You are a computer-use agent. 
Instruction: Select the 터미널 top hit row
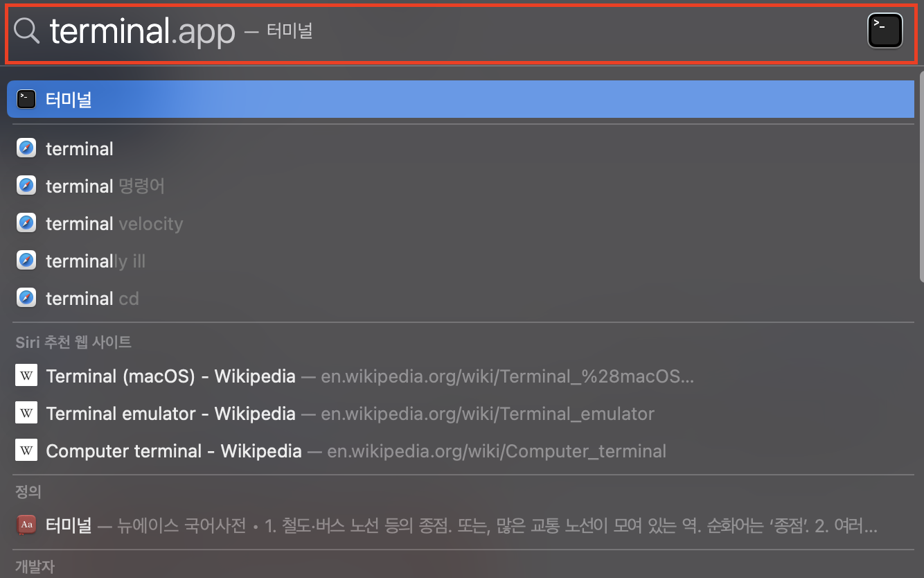click(461, 99)
